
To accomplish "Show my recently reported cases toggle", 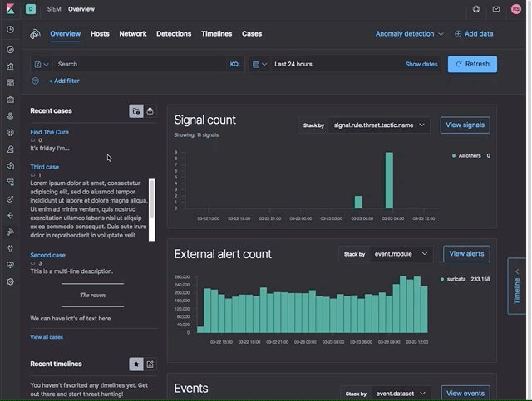I will [x=150, y=111].
